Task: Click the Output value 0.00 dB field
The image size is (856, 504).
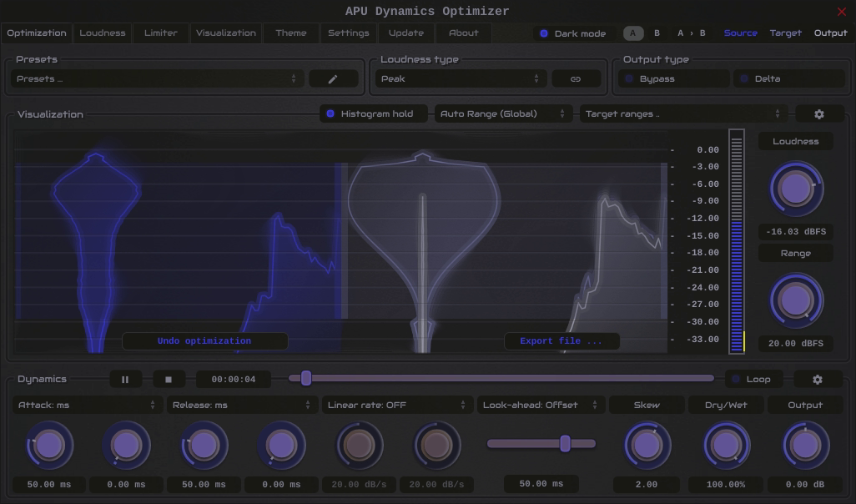Action: point(804,485)
